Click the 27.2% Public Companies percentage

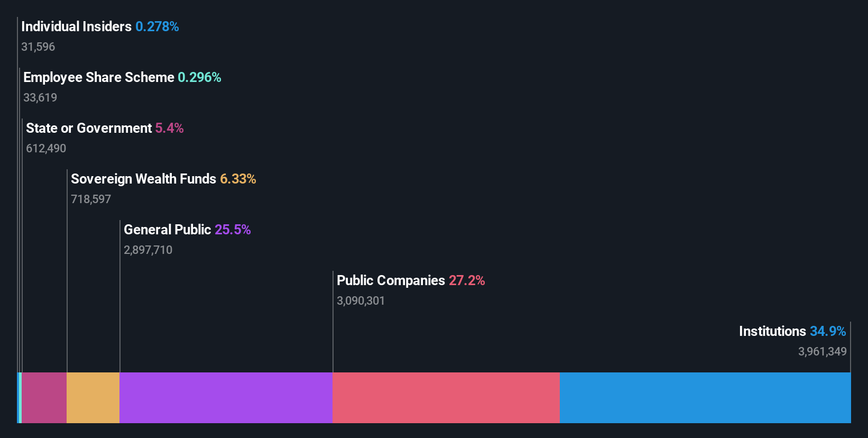[x=467, y=280]
